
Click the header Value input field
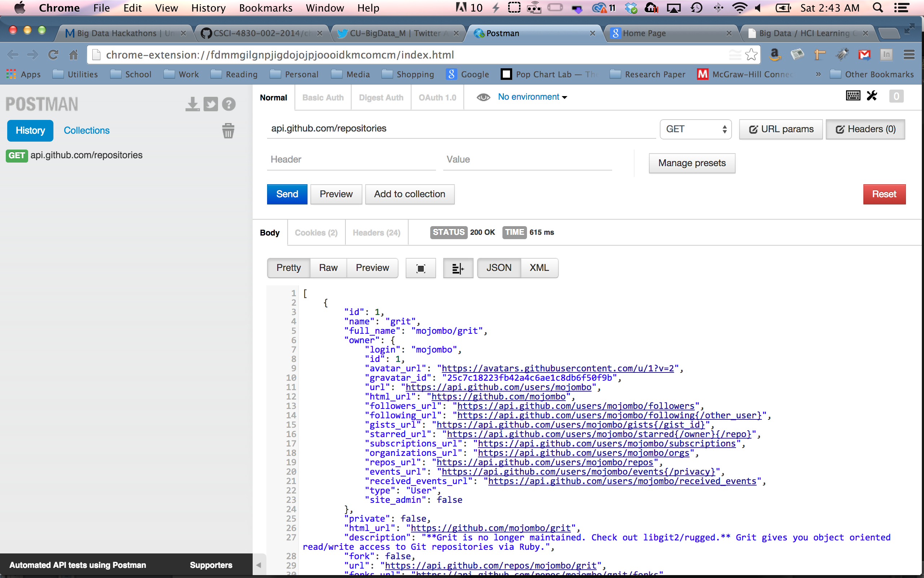tap(527, 160)
